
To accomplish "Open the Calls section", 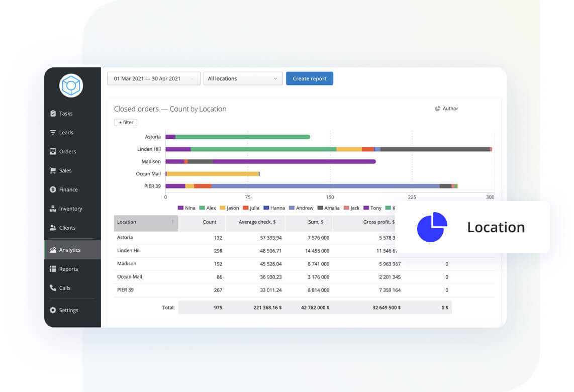I will click(63, 288).
